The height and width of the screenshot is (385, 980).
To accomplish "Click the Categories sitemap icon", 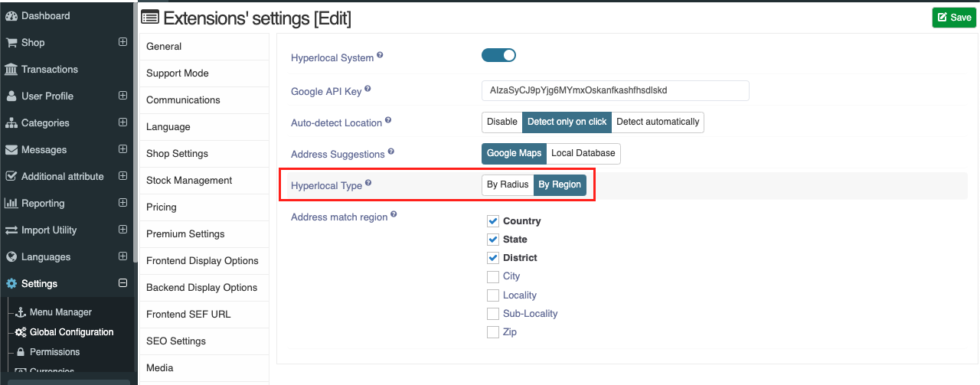I will [x=11, y=122].
